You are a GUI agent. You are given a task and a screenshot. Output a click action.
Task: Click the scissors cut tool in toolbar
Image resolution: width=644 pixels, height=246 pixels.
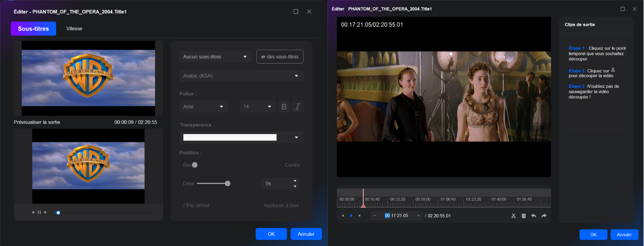tap(513, 216)
